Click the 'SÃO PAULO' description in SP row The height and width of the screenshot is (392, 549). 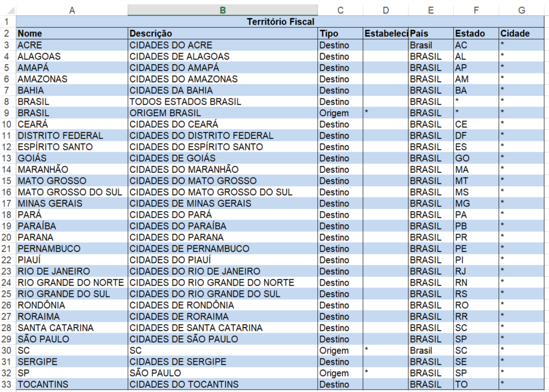coord(223,373)
